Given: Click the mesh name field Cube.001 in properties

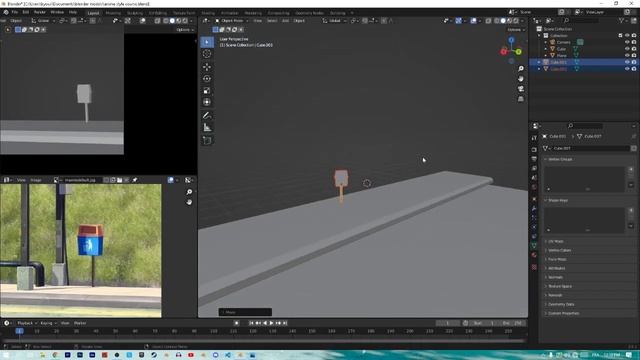Looking at the screenshot, I should click(591, 148).
